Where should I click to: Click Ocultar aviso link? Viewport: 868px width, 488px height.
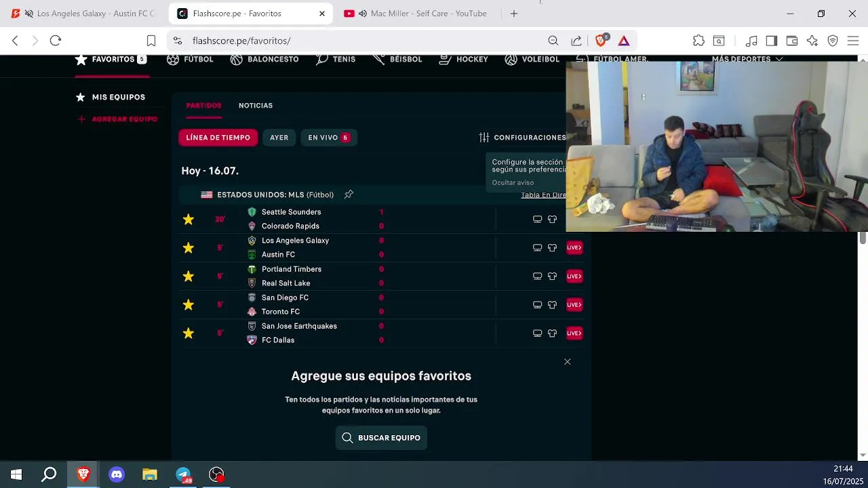point(513,182)
